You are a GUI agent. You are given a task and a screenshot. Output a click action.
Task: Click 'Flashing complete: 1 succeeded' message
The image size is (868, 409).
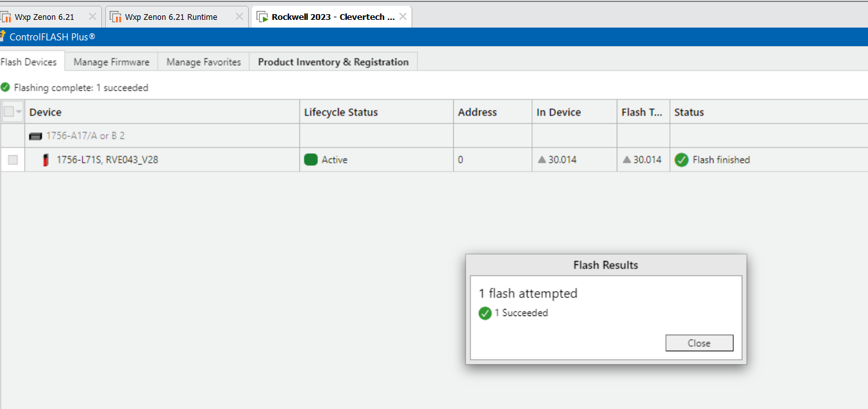pyautogui.click(x=81, y=88)
